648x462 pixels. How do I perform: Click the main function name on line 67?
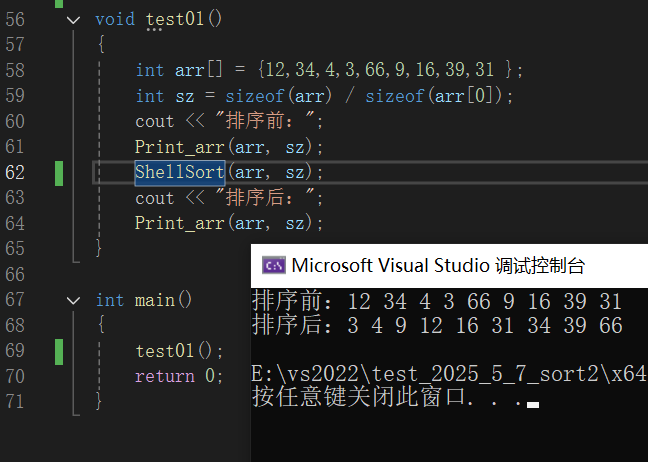point(155,300)
